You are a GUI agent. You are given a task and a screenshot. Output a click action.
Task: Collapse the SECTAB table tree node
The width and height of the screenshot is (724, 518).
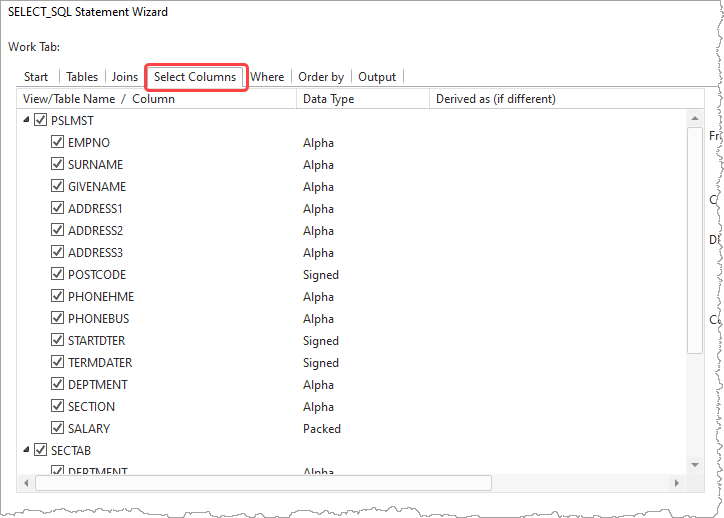pos(26,450)
